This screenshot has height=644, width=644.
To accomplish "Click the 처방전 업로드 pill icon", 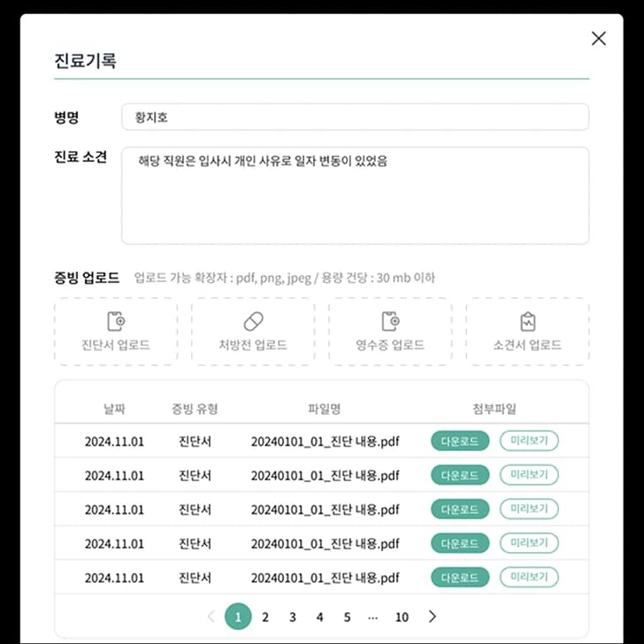I will pos(253,321).
